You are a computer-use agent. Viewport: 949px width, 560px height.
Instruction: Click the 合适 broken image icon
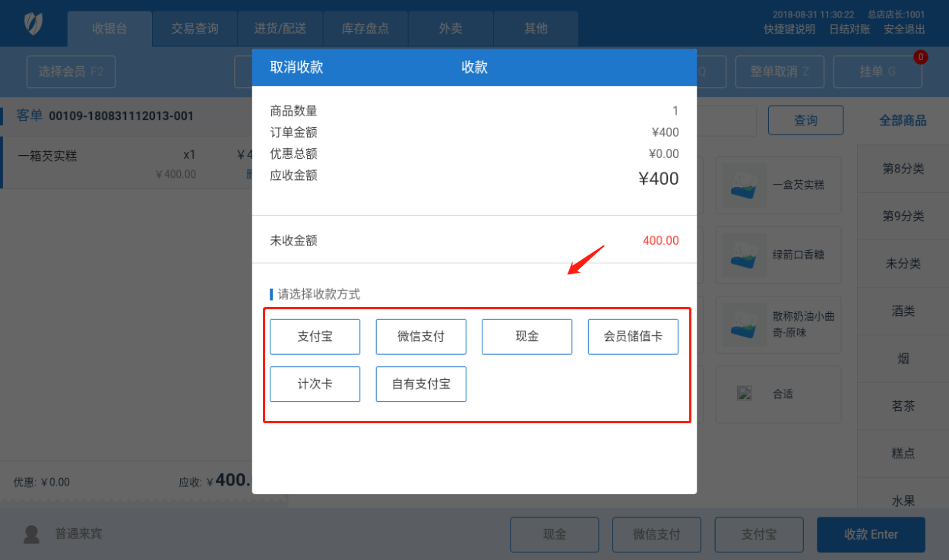point(744,394)
